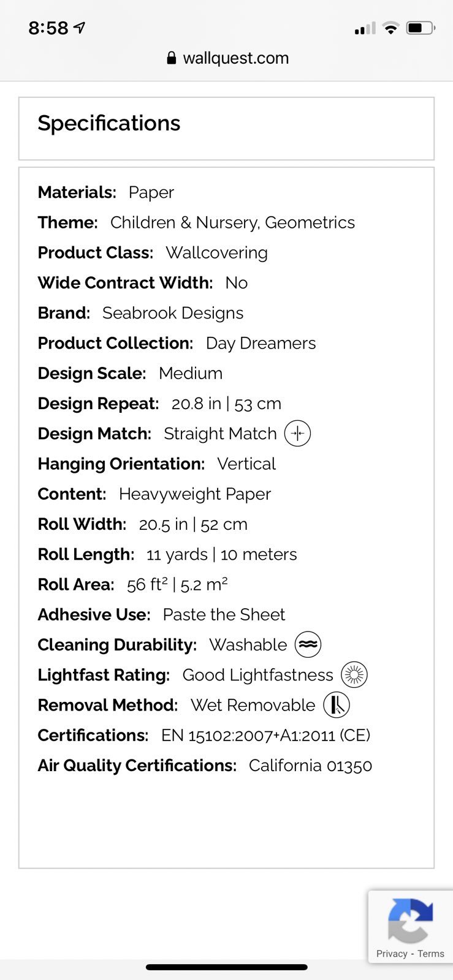Tap the location arrow beside the time
The image size is (453, 980).
point(79,28)
